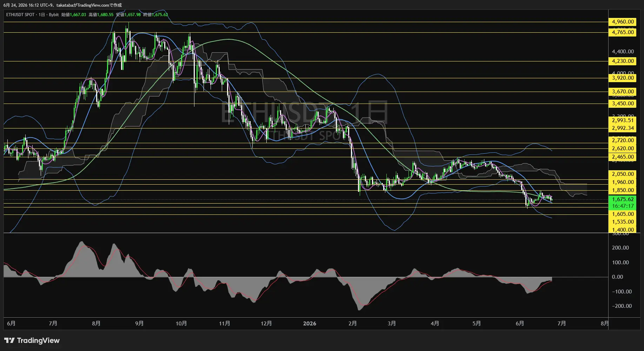Click the 4,400.00 price axis value
Viewport: 644px width, 351px height.
(623, 52)
